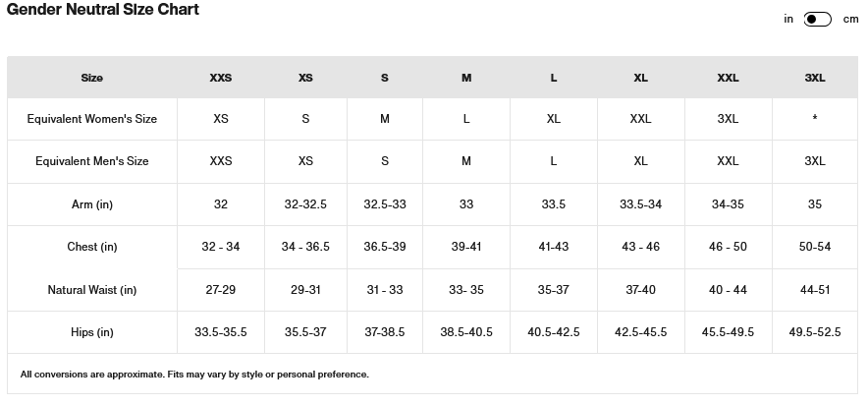Select the 3XL size column header
Screen dimensions: 868x405
pos(815,78)
